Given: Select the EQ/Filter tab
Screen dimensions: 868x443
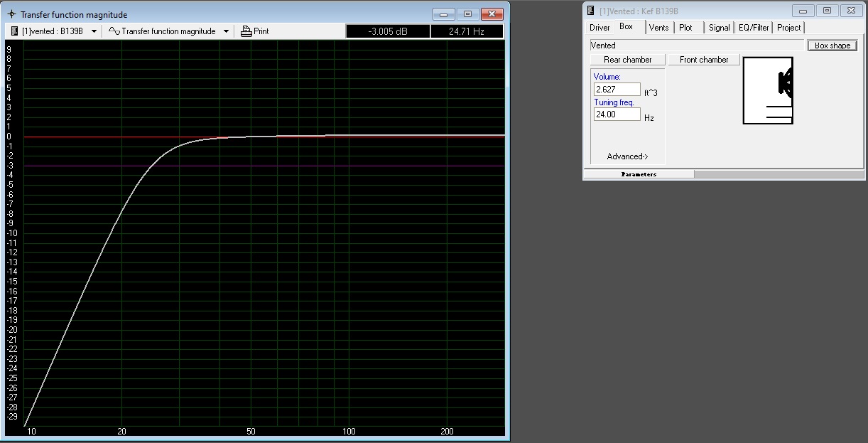Looking at the screenshot, I should [x=754, y=28].
